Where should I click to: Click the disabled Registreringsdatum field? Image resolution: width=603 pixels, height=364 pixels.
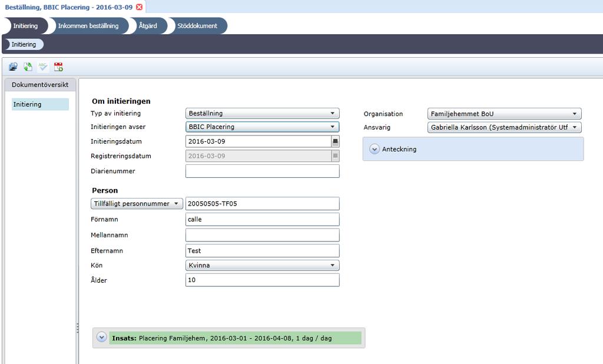pyautogui.click(x=258, y=156)
